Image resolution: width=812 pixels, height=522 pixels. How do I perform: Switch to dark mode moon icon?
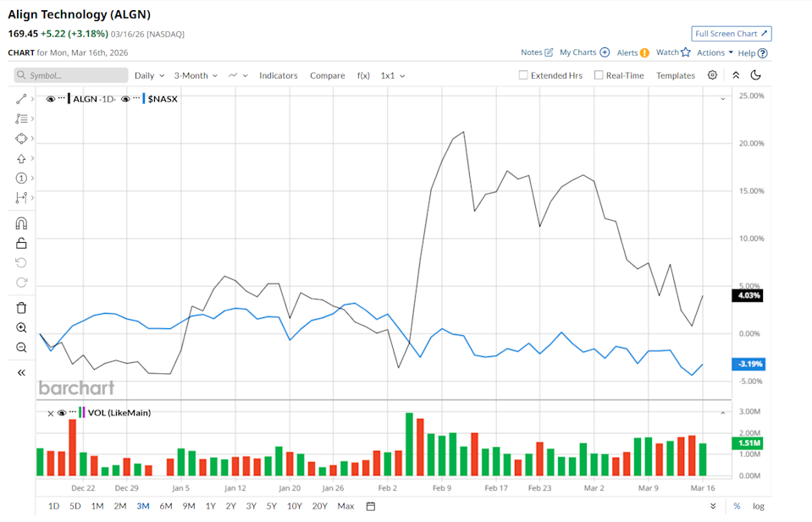(756, 75)
